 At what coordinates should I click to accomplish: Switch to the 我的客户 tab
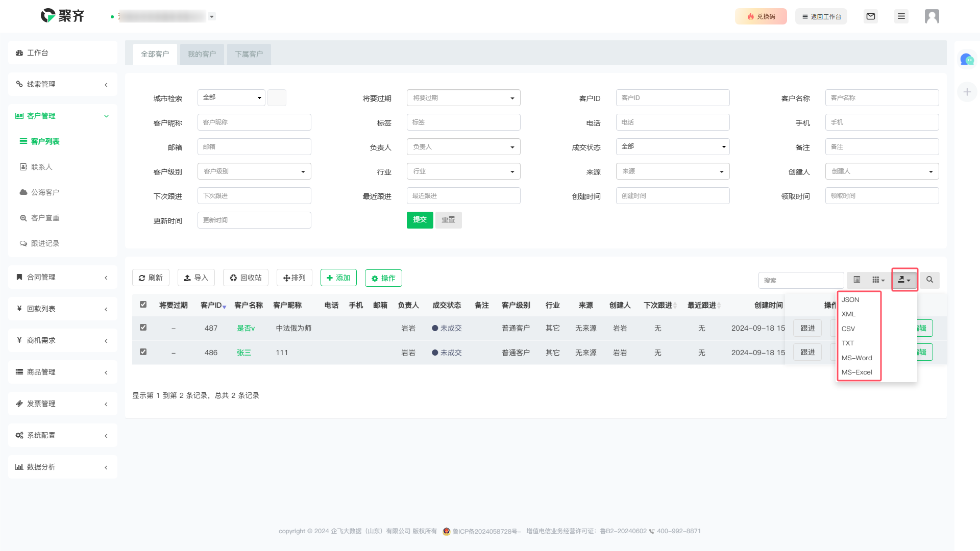(202, 54)
